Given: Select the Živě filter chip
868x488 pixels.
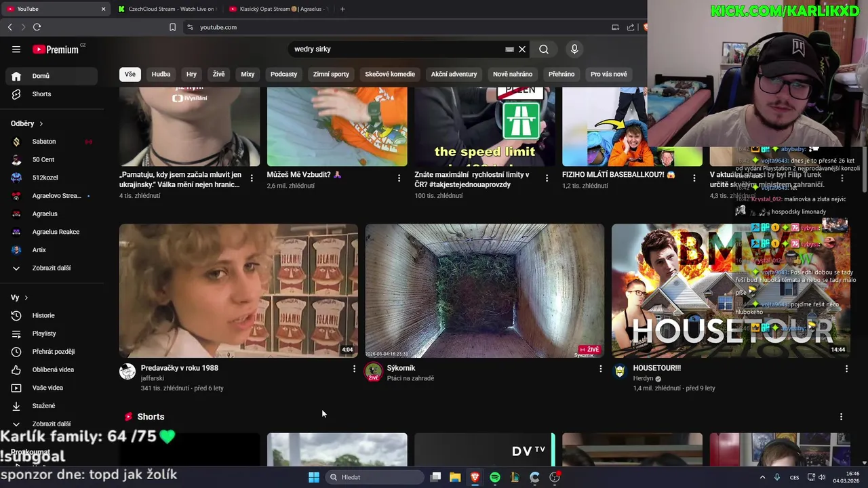Looking at the screenshot, I should [218, 74].
